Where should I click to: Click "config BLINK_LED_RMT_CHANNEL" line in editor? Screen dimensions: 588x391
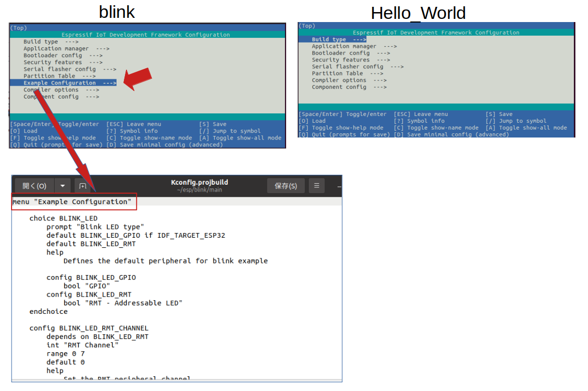[89, 328]
